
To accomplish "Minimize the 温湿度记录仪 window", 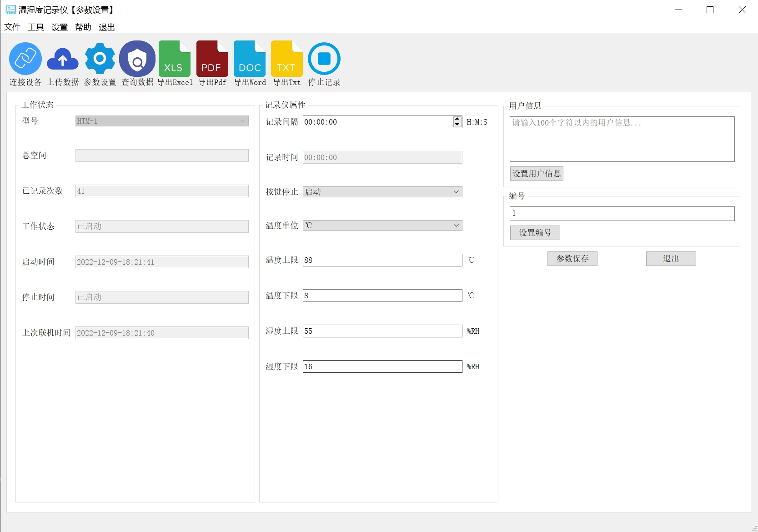I will tap(679, 10).
